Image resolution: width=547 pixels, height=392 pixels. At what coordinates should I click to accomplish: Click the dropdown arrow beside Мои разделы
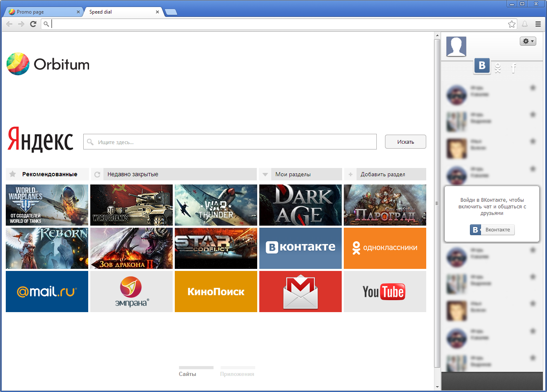265,174
